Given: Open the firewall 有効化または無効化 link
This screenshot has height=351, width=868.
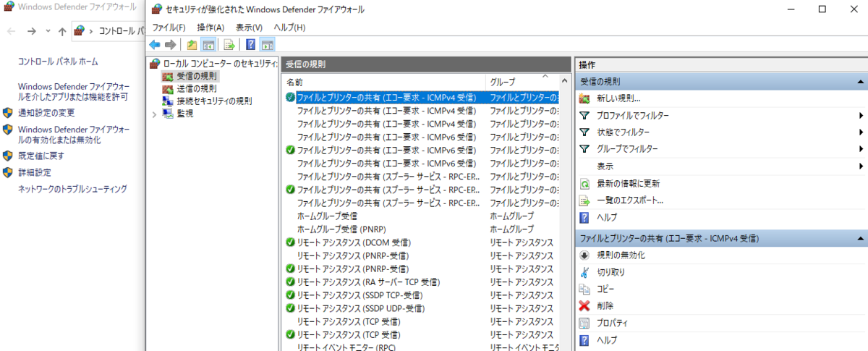Looking at the screenshot, I should [74, 135].
